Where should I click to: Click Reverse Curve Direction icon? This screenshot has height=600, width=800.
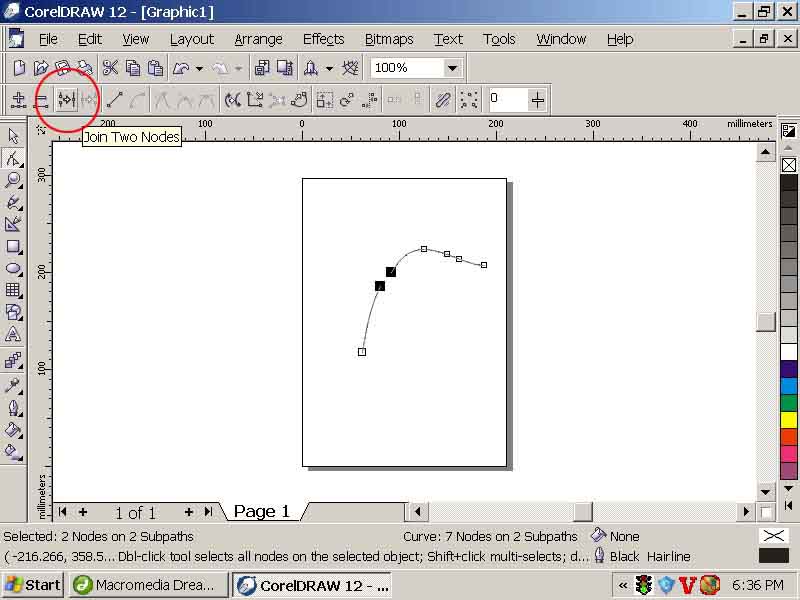click(233, 99)
